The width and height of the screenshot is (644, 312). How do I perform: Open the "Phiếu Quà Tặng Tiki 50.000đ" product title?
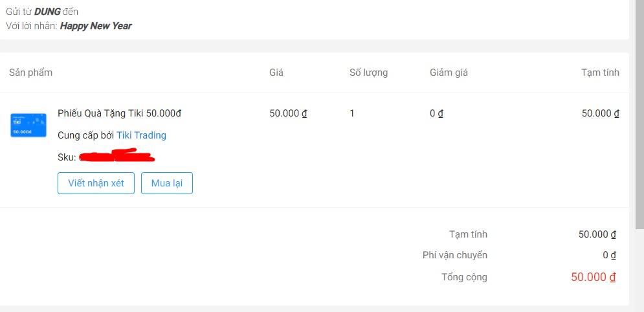pyautogui.click(x=119, y=113)
